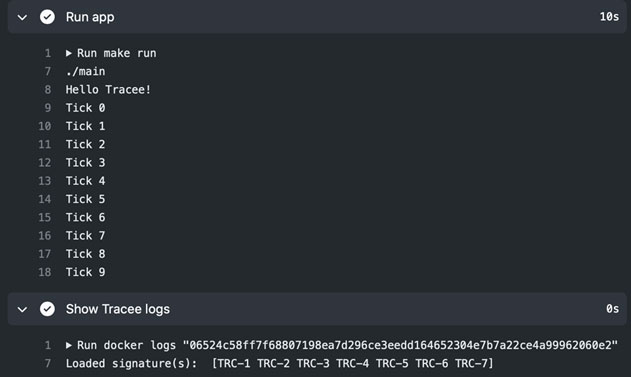Screen dimensions: 631x377
Task: Expand the 'Run docker logs' disclosure triangle
Action: click(x=69, y=345)
